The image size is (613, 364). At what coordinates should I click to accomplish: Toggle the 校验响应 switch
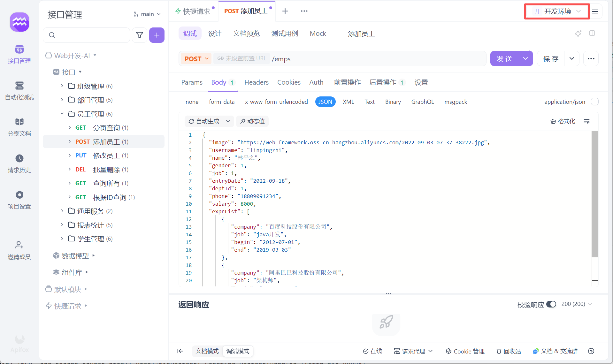pyautogui.click(x=551, y=304)
